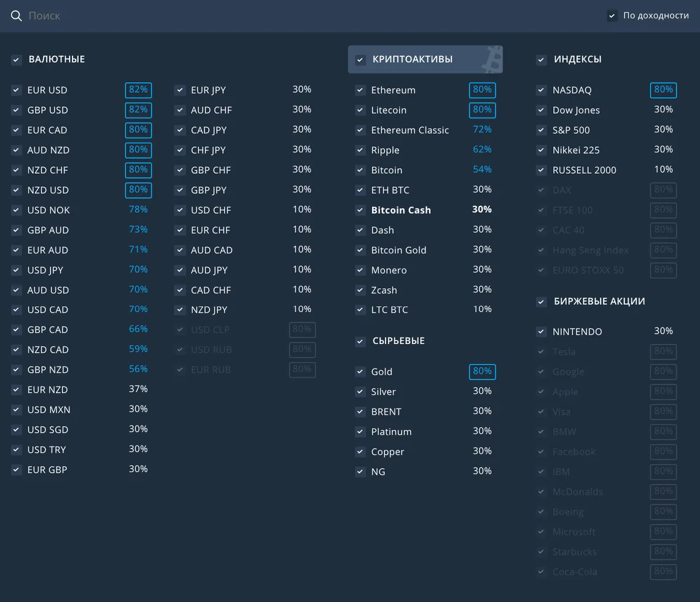Click the 80% payout badge for Gold

[482, 372]
